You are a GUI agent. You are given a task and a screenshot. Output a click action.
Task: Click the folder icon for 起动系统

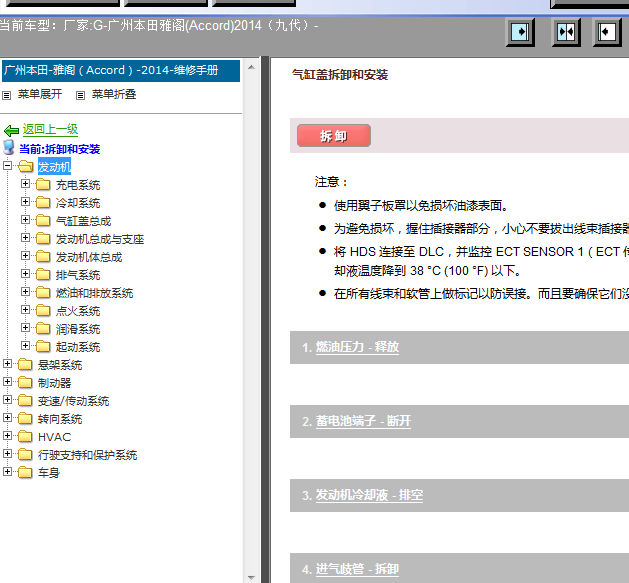[x=43, y=347]
